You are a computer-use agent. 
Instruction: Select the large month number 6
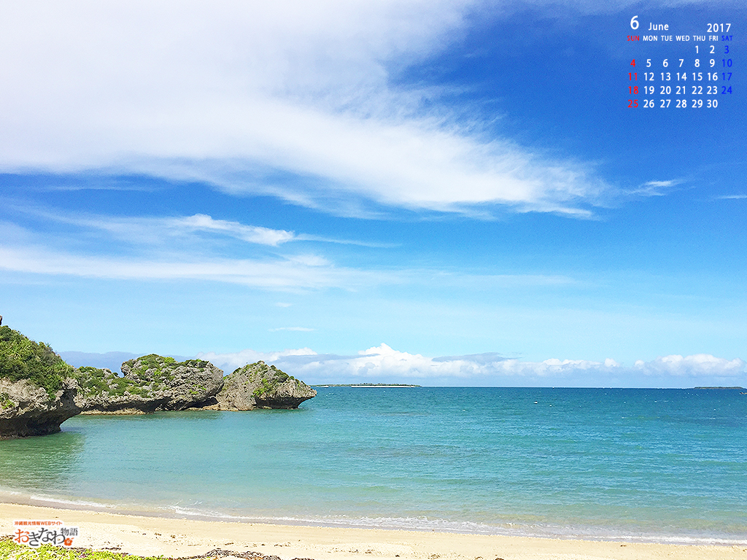coord(634,23)
